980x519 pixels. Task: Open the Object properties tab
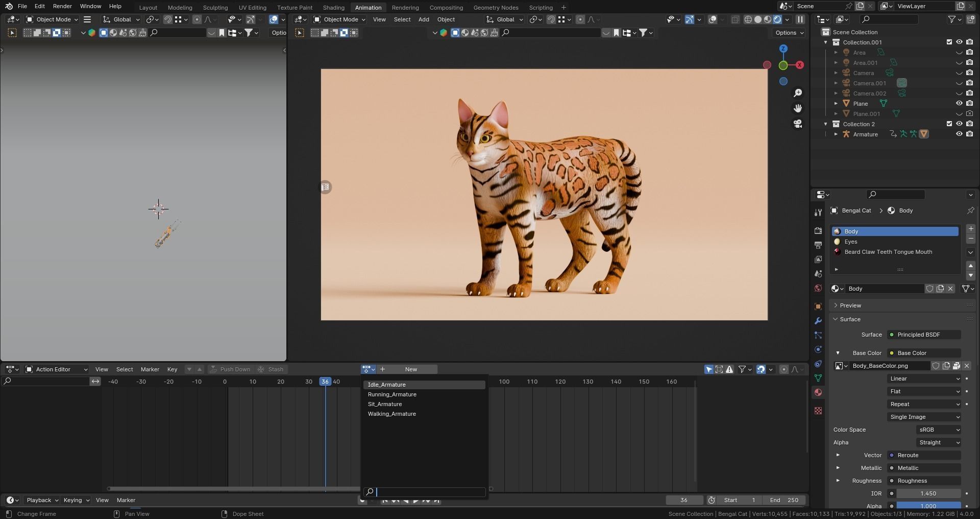click(x=818, y=306)
